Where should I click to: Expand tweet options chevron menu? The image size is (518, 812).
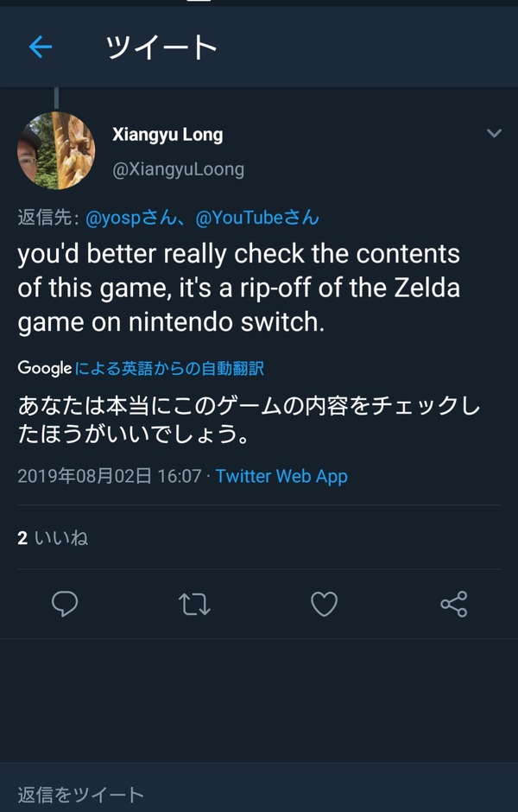coord(494,133)
